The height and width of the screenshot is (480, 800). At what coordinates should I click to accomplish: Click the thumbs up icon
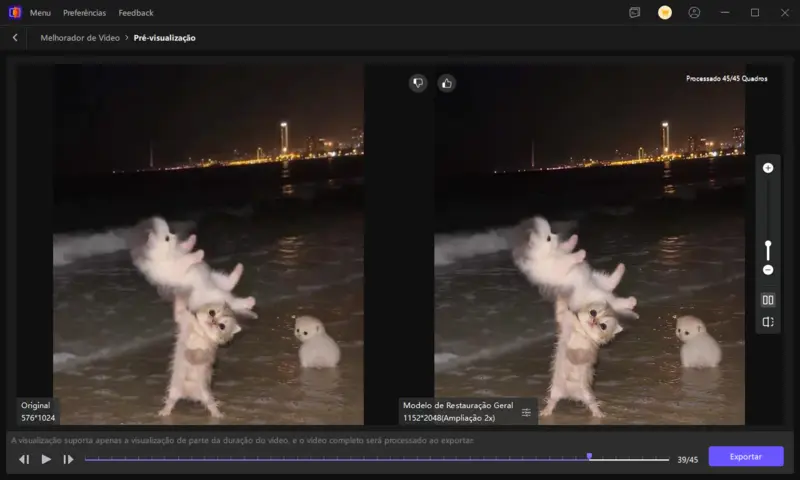446,83
